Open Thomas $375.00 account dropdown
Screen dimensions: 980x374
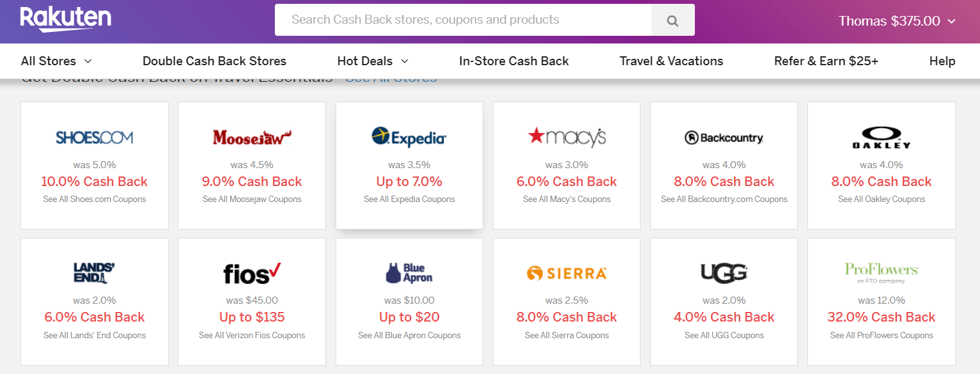(897, 21)
